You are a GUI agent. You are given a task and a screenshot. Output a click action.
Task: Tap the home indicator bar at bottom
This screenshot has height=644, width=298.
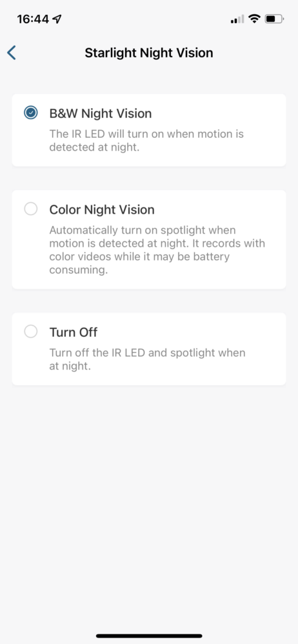pos(149,636)
